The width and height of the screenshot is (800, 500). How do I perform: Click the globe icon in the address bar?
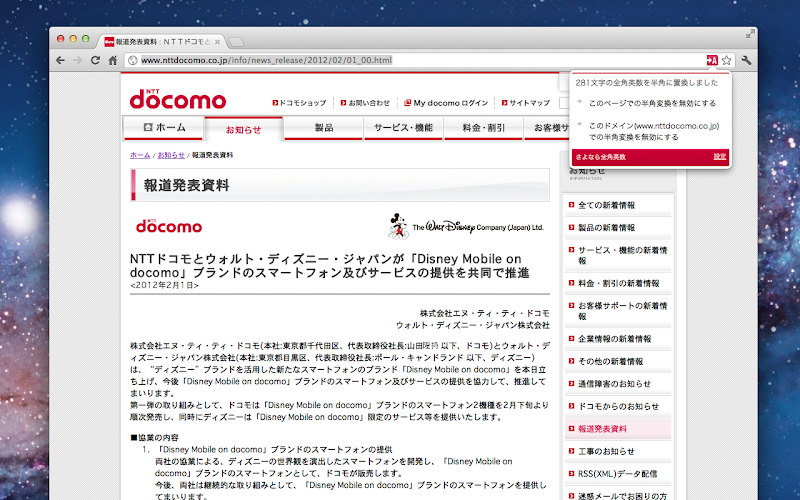coord(133,60)
